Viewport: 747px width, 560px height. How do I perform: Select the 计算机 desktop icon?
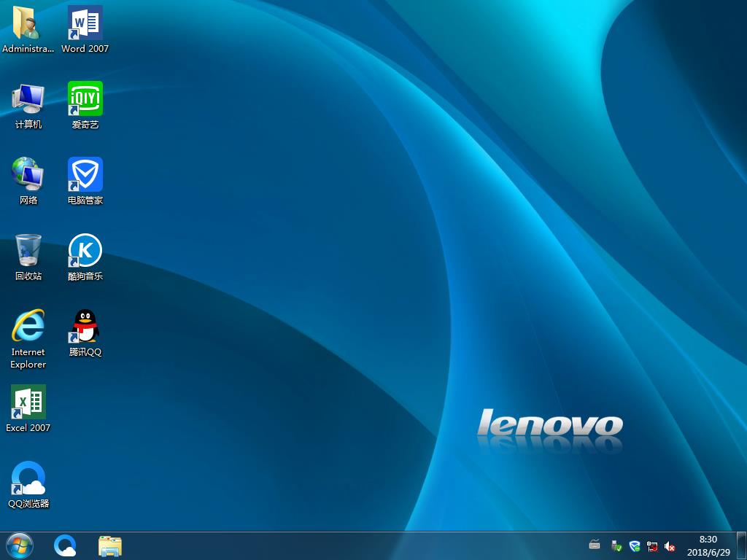pos(28,106)
